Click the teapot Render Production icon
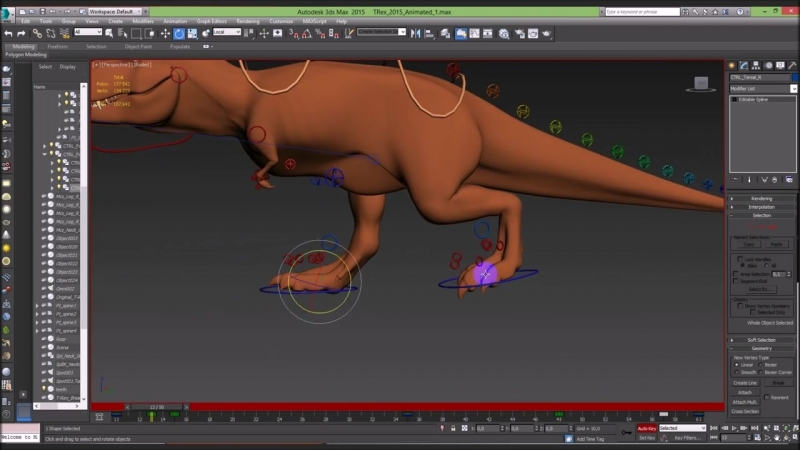Screen dimensions: 800x450 coord(546,34)
